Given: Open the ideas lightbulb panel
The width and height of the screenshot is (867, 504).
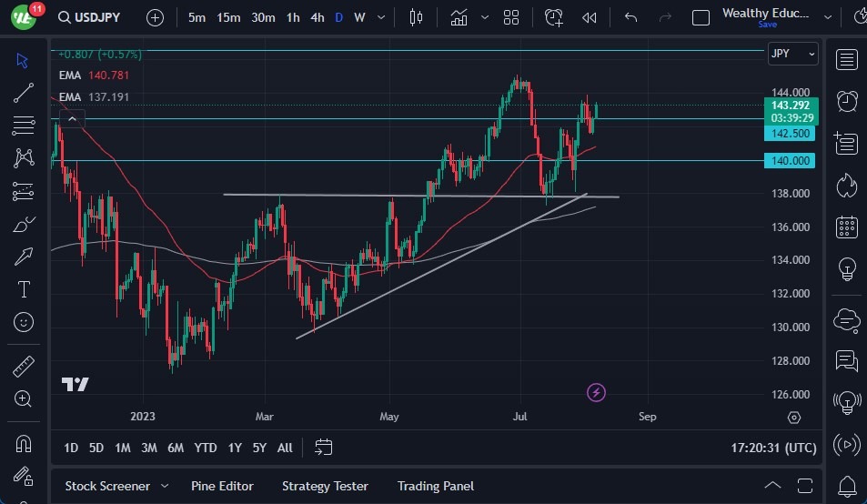Looking at the screenshot, I should click(847, 269).
